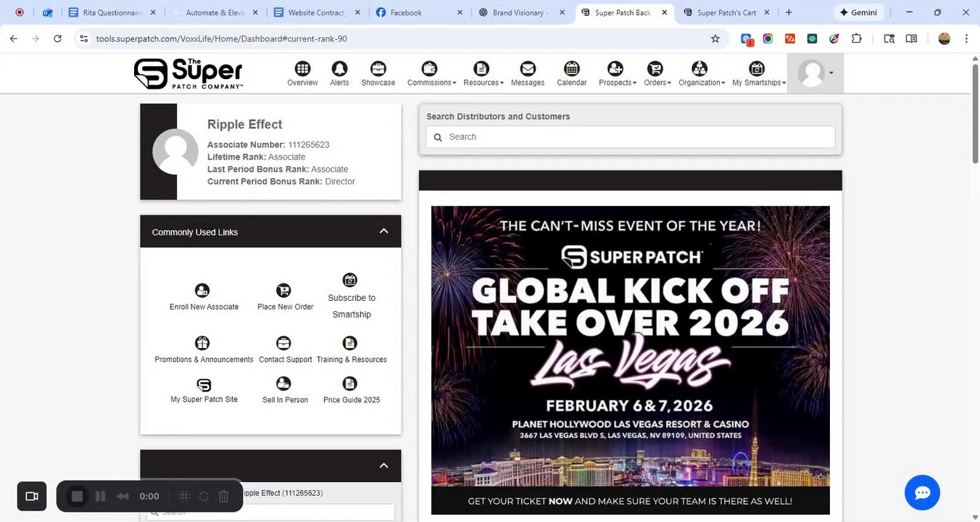Open the Price Guide 2025 icon
This screenshot has width=980, height=522.
click(x=350, y=383)
